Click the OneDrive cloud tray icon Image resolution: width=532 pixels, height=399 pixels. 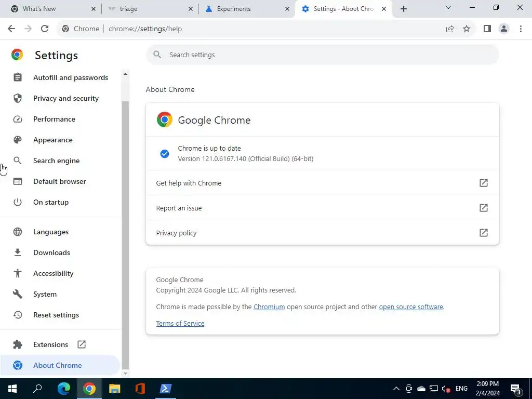pyautogui.click(x=421, y=389)
